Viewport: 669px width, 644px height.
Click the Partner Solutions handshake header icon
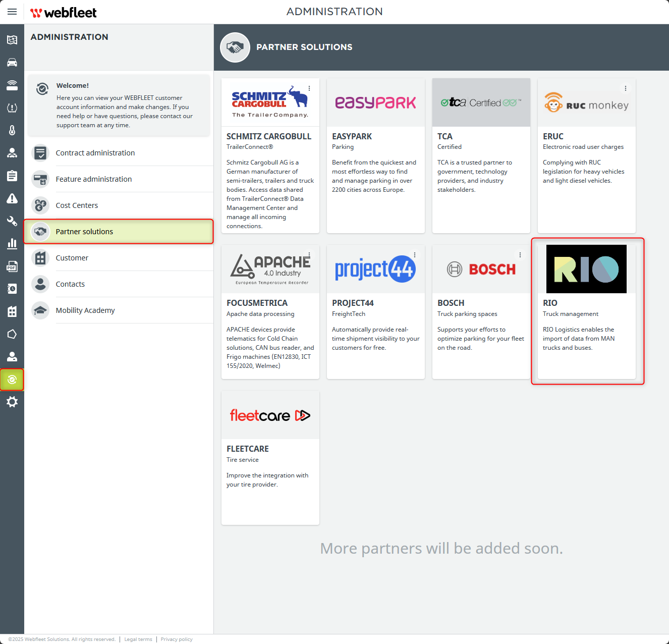(x=235, y=47)
